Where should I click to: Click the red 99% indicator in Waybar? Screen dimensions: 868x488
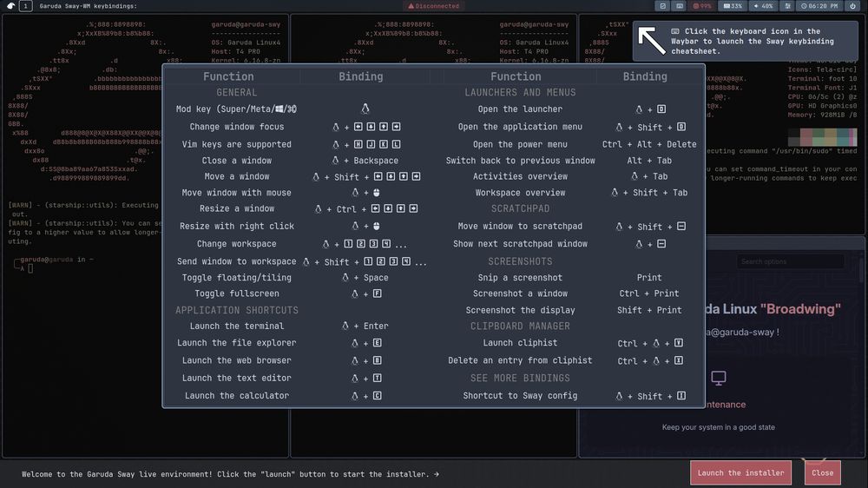pyautogui.click(x=702, y=6)
